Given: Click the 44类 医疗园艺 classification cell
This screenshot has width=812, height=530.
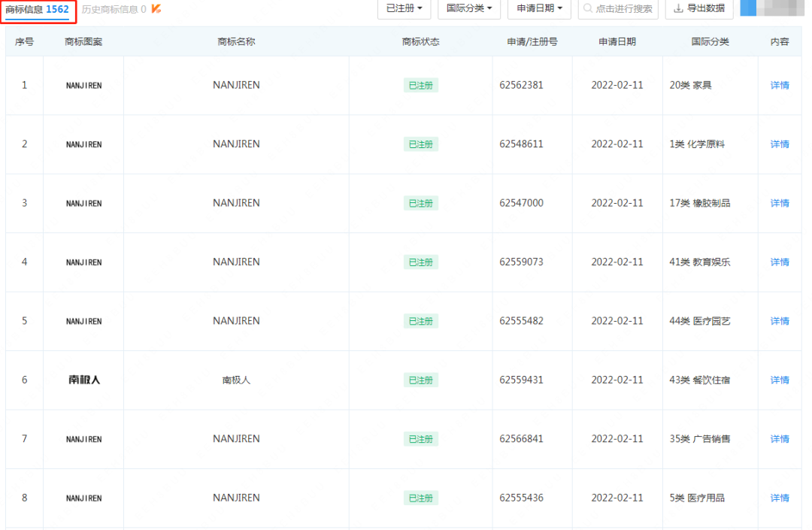Looking at the screenshot, I should [x=700, y=322].
